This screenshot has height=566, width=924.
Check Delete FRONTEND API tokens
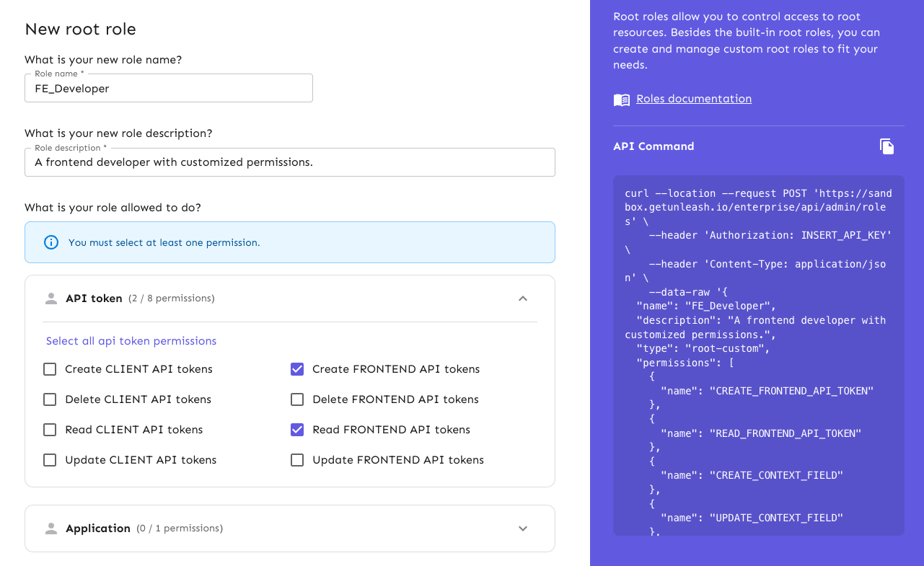coord(296,399)
